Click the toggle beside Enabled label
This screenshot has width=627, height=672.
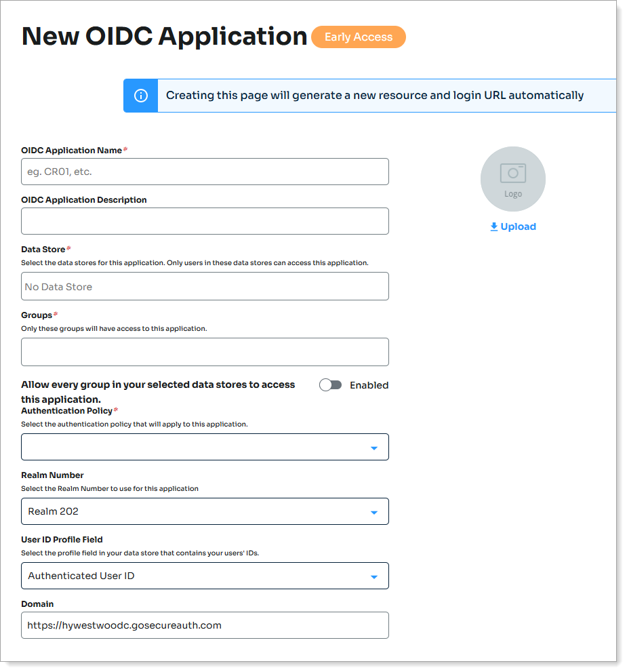[x=331, y=384]
